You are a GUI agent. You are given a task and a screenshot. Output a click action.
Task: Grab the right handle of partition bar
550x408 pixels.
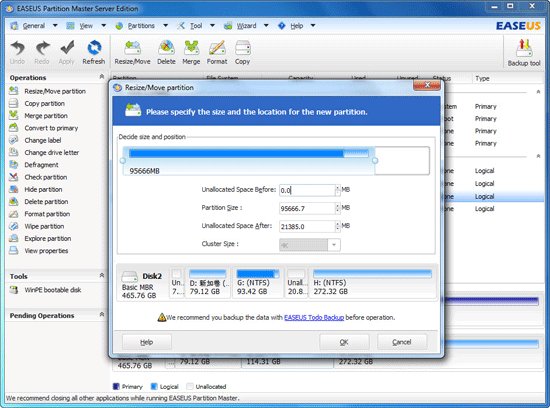(375, 161)
